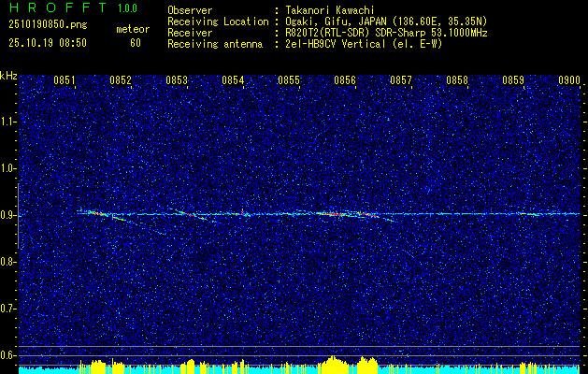Screen dimensions: 588x374
Task: Click the 0859 time marker
Action: pyautogui.click(x=513, y=80)
